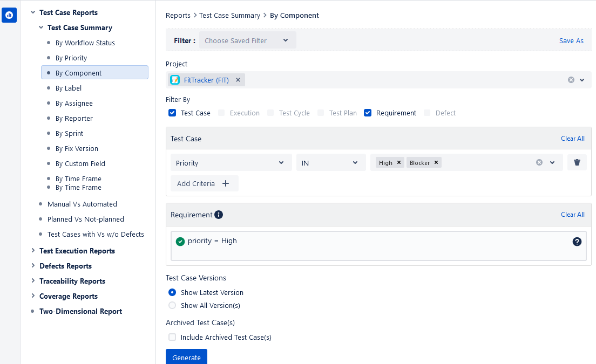Uncheck the Requirement filter checkbox
The width and height of the screenshot is (596, 364).
point(368,113)
